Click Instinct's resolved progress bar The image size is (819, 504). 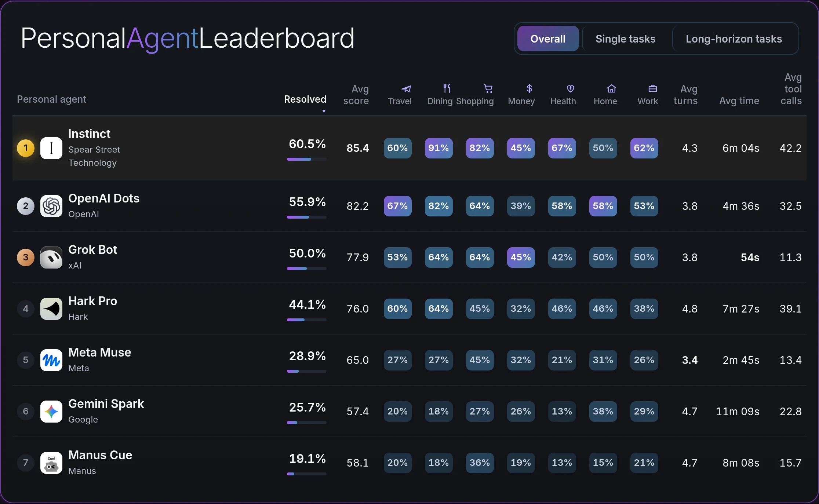pos(307,159)
